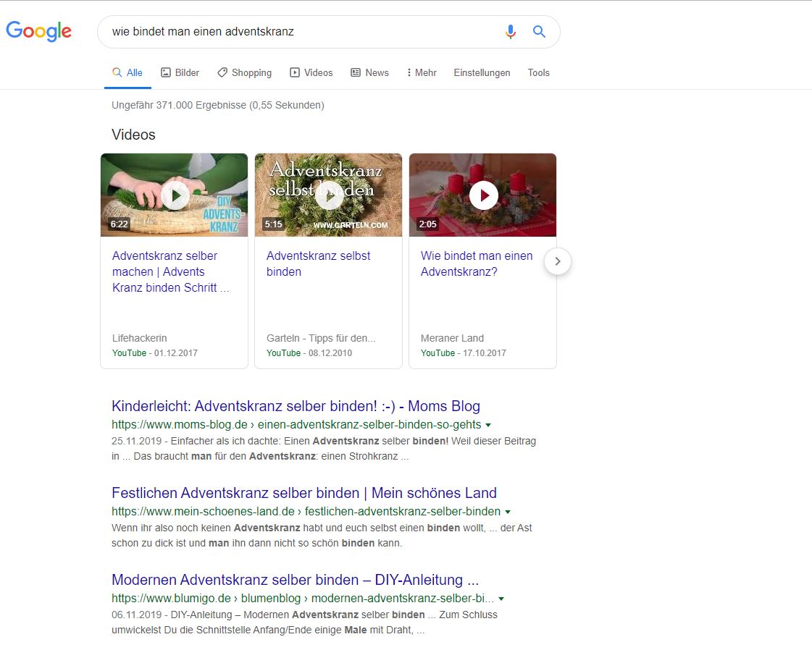Play the Lifehackerin Adventskranz video
812x650 pixels.
coord(175,195)
